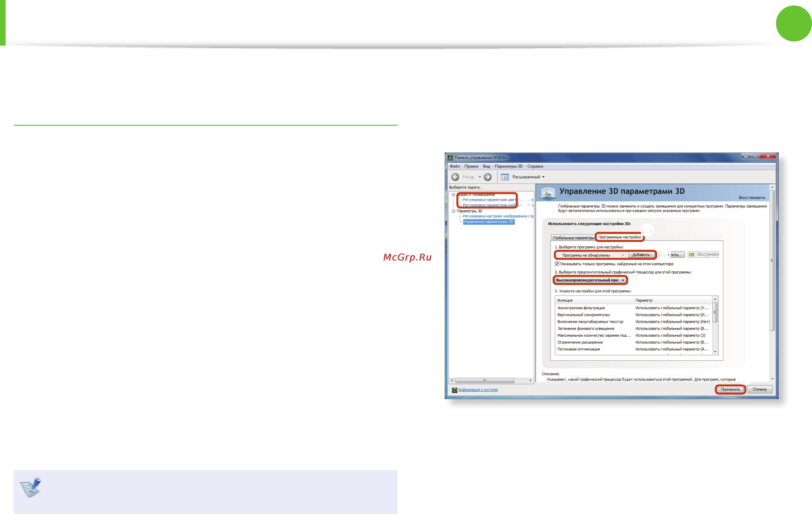Viewport: 812px width, 514px height.
Task: Open the Программы не обнаружены program dropdown
Action: [590, 255]
